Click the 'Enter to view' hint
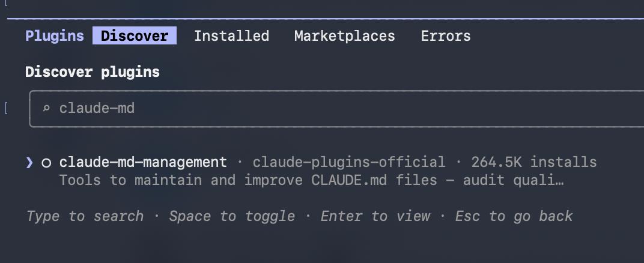The height and width of the screenshot is (263, 644). pyautogui.click(x=375, y=216)
